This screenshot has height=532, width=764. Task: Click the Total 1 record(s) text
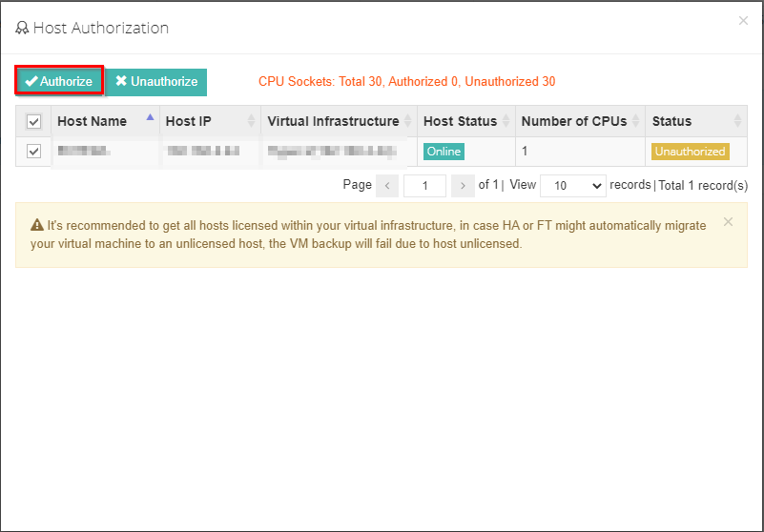[x=703, y=186]
